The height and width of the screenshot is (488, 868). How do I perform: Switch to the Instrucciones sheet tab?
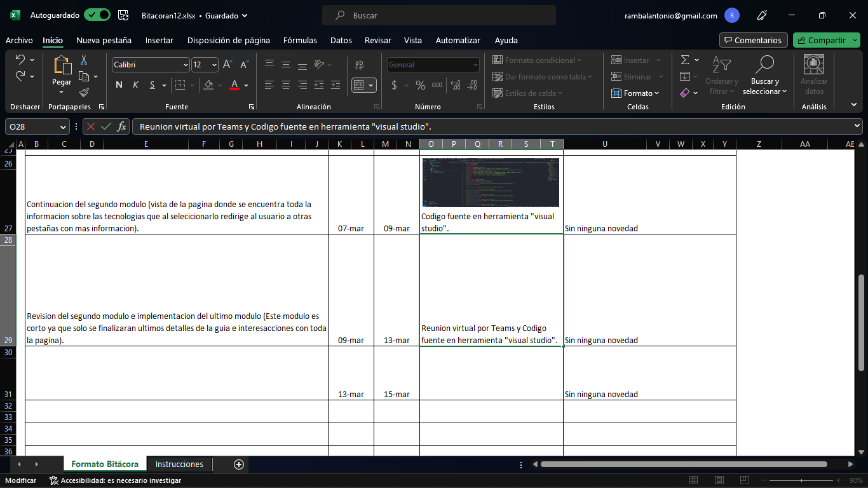179,464
